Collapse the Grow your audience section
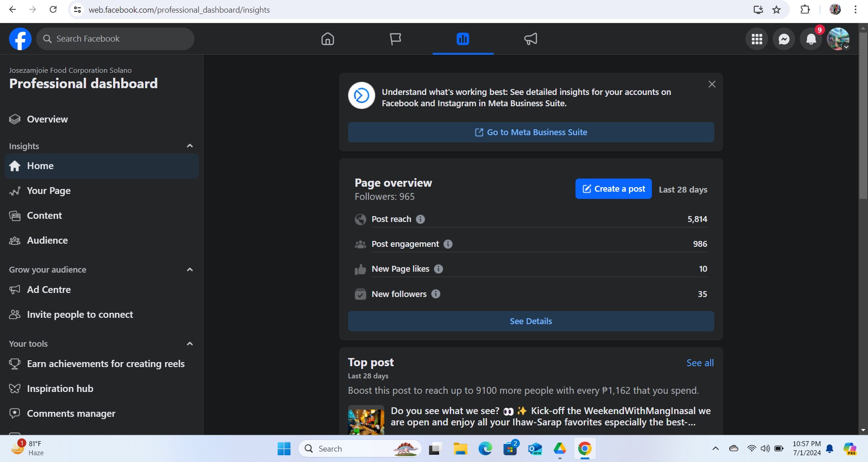The height and width of the screenshot is (462, 868). (190, 270)
